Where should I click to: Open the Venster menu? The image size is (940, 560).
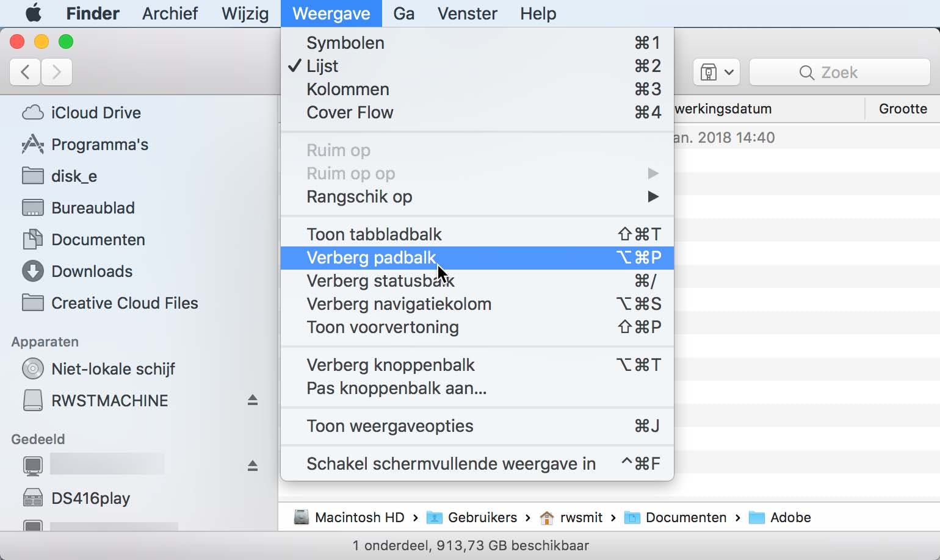pyautogui.click(x=467, y=13)
